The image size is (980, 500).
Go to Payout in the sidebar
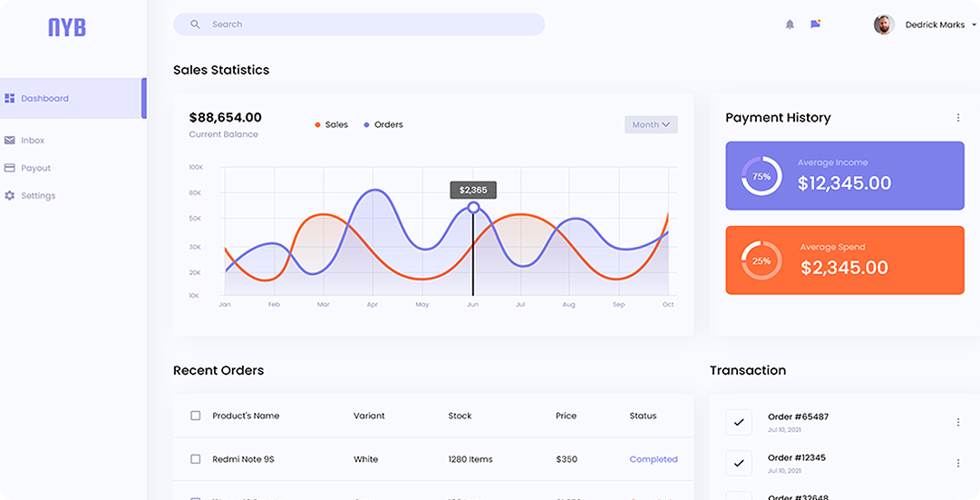pos(36,168)
